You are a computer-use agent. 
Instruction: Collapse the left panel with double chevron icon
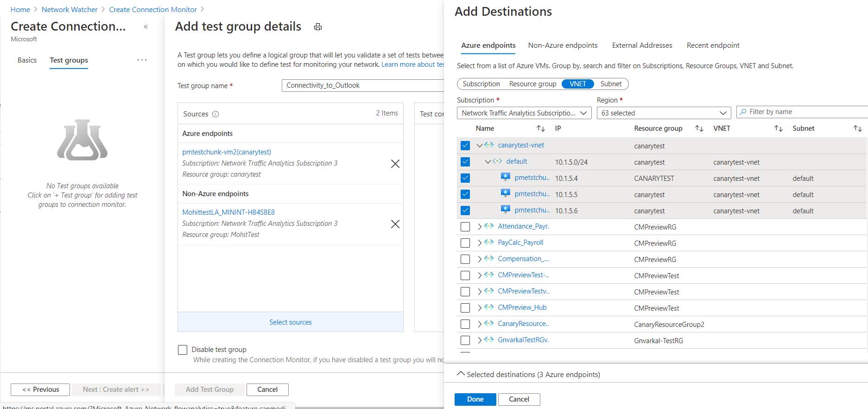click(x=146, y=27)
